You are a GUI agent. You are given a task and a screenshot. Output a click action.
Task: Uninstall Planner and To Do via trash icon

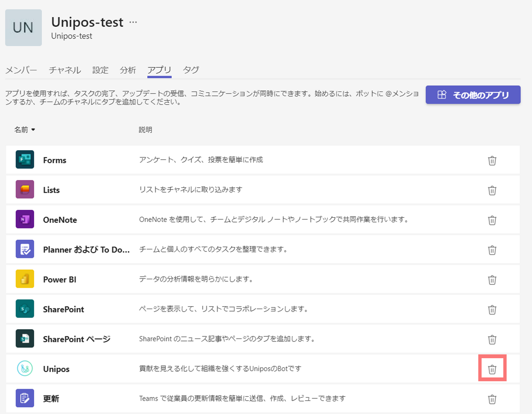tap(492, 250)
